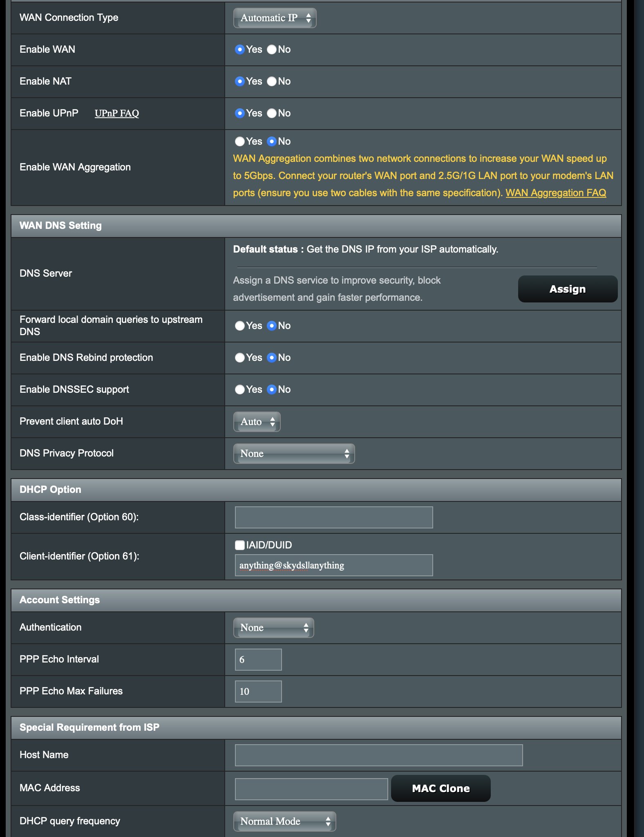This screenshot has height=837, width=644.
Task: Select No for Enable NAT
Action: 272,81
